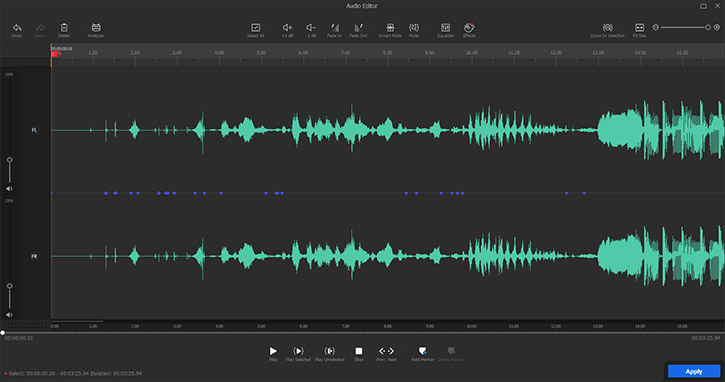Zoom in with the plus magnifier icon
This screenshot has width=725, height=382.
click(x=717, y=28)
